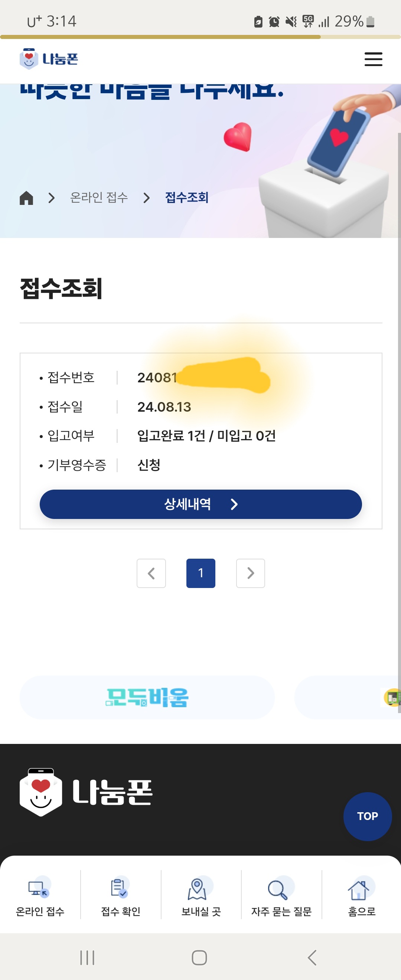Click the 나눔폰 footer logo
The height and width of the screenshot is (980, 401).
[86, 792]
